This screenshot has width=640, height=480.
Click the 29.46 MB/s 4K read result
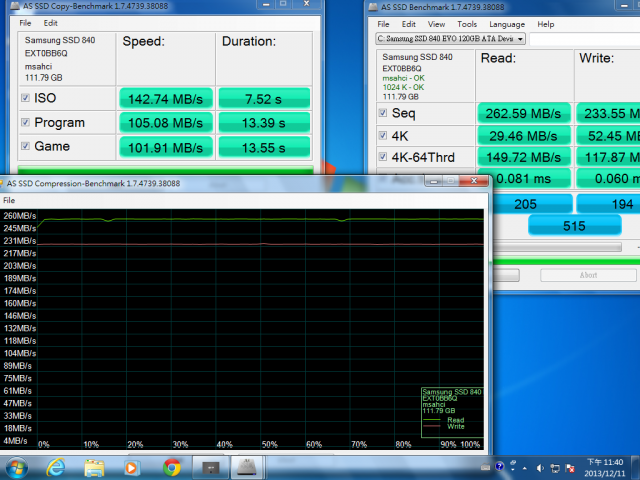coord(523,136)
